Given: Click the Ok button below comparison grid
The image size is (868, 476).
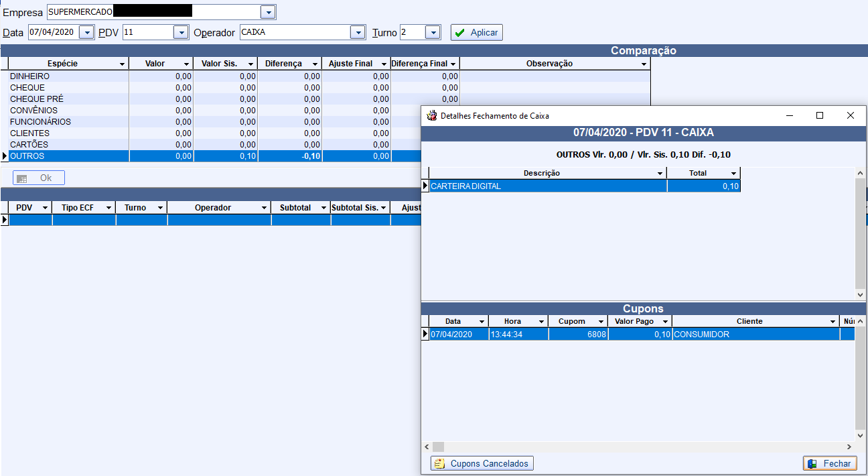Looking at the screenshot, I should [39, 178].
